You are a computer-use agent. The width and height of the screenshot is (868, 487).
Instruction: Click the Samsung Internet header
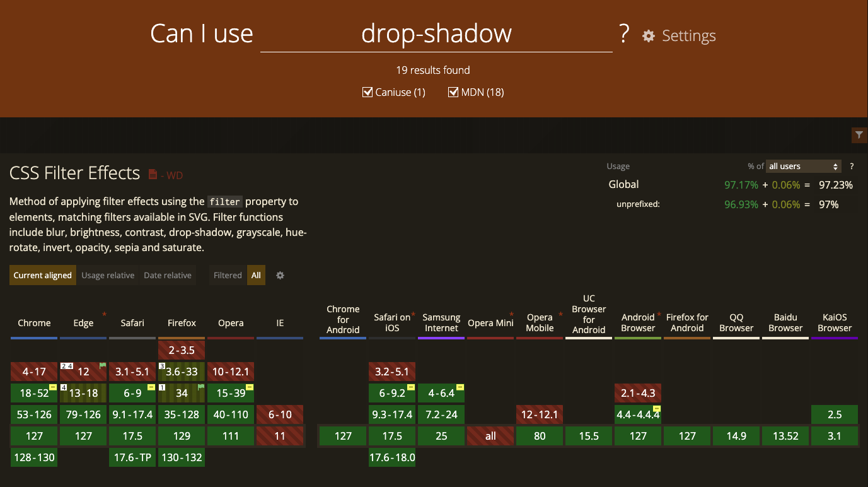(x=441, y=322)
